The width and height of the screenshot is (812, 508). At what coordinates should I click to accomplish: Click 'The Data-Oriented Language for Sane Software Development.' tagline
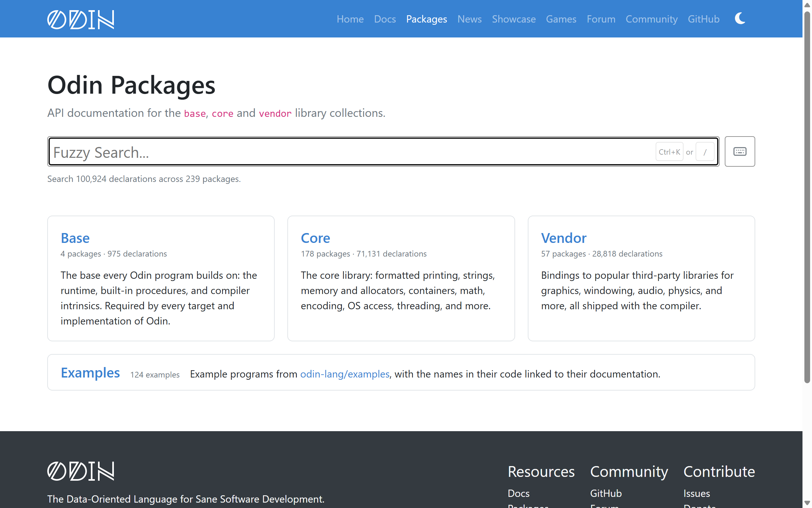pyautogui.click(x=186, y=499)
